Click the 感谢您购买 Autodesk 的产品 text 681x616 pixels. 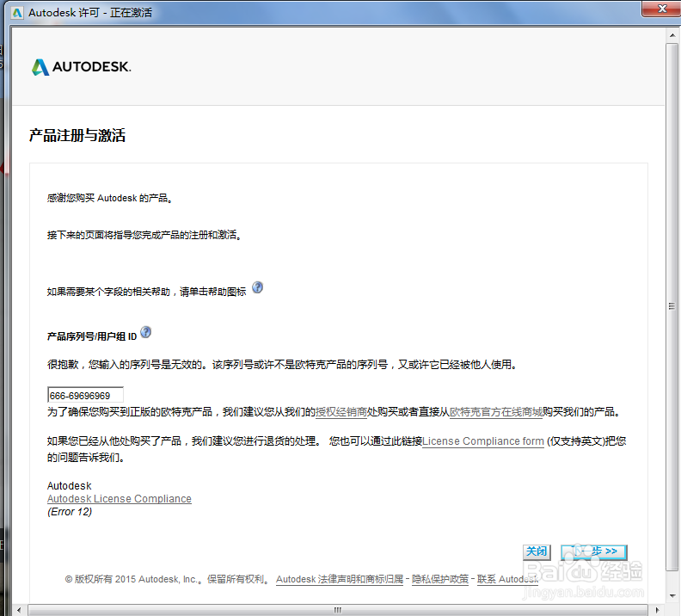[x=109, y=198]
